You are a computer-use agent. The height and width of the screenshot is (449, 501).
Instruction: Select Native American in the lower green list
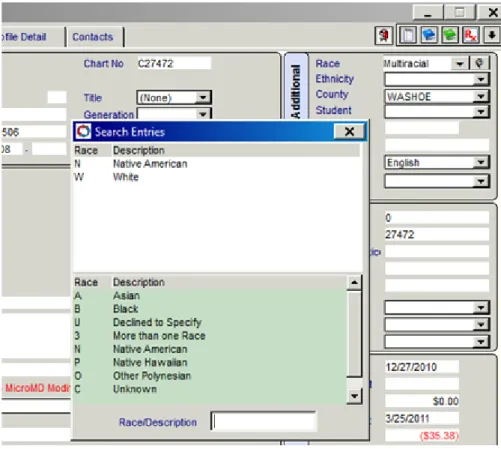(210, 349)
